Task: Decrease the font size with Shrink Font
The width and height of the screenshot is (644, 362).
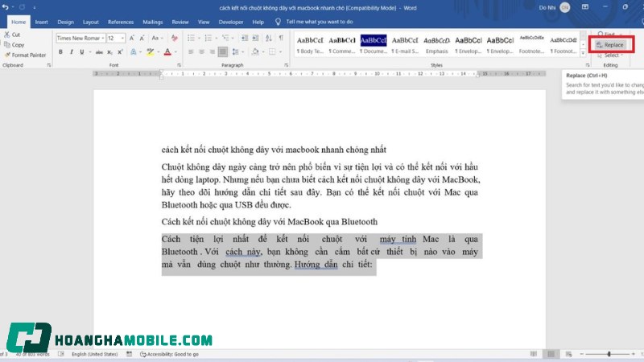Action: click(142, 38)
